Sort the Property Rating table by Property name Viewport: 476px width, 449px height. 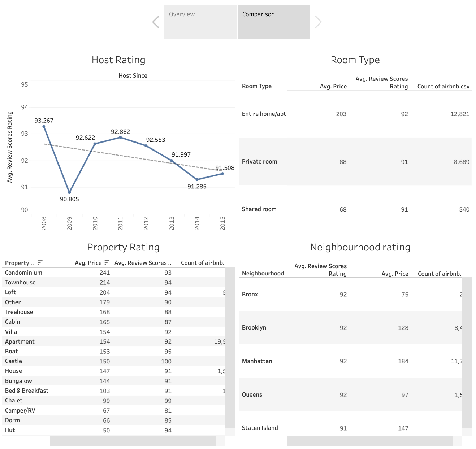(40, 263)
